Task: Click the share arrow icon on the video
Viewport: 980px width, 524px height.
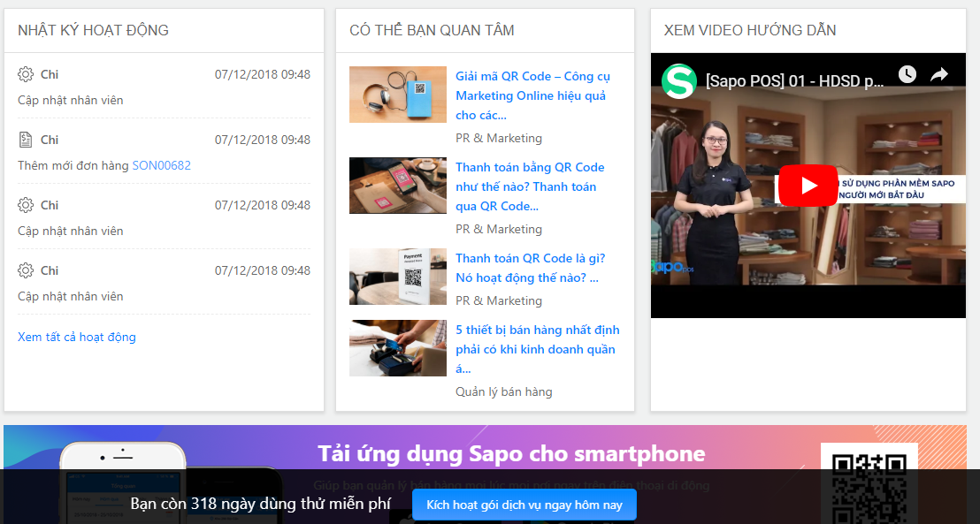Action: click(x=939, y=75)
